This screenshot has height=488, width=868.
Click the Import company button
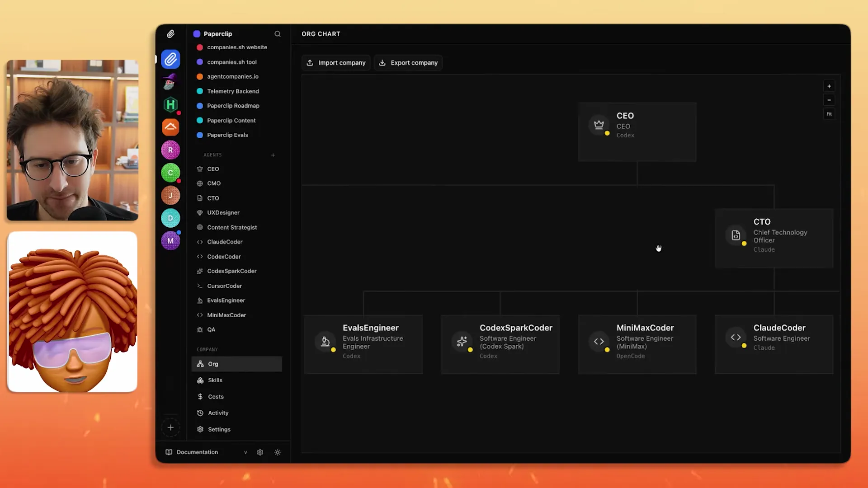click(336, 62)
